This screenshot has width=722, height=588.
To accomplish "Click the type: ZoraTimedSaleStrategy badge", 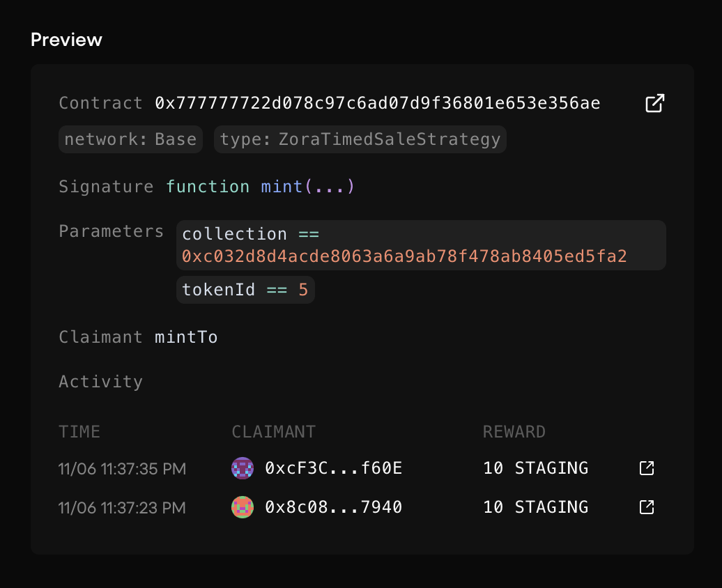I will coord(360,139).
